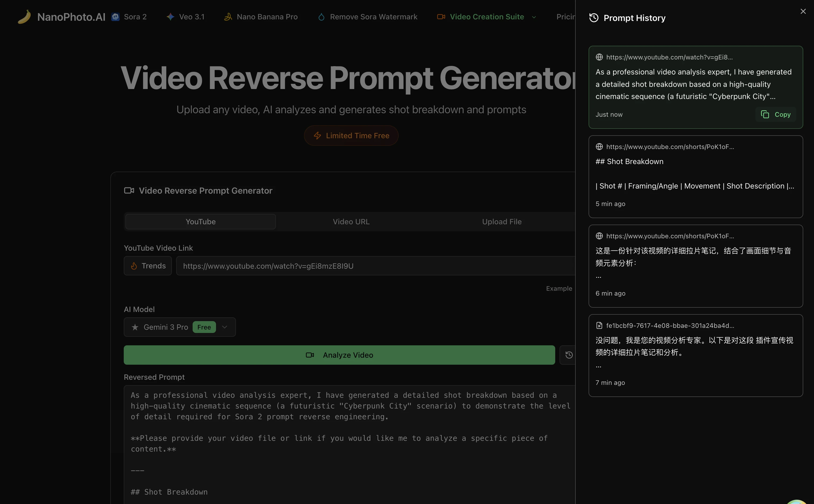Screen dimensions: 814x504
Task: Open Nano Banana Pro via its icon
Action: [228, 17]
